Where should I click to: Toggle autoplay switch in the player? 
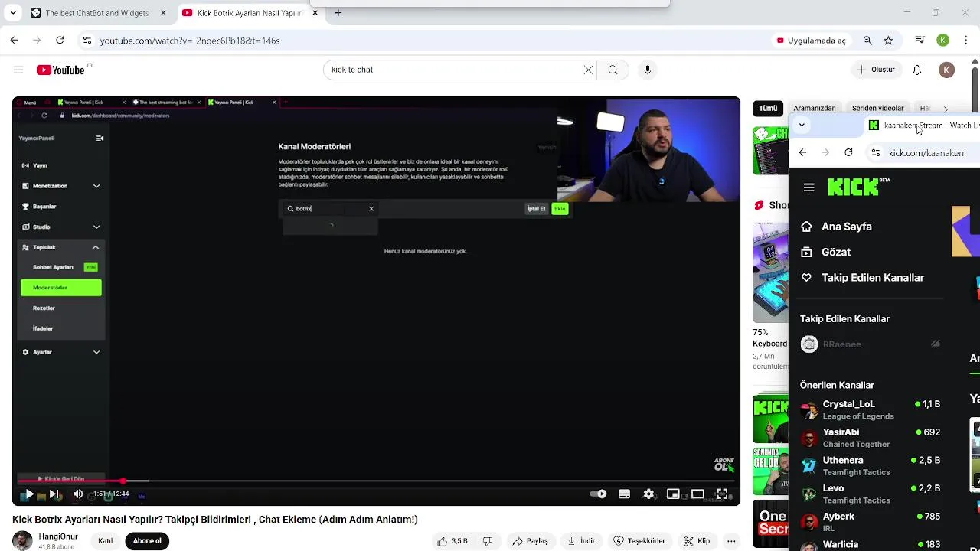point(599,494)
